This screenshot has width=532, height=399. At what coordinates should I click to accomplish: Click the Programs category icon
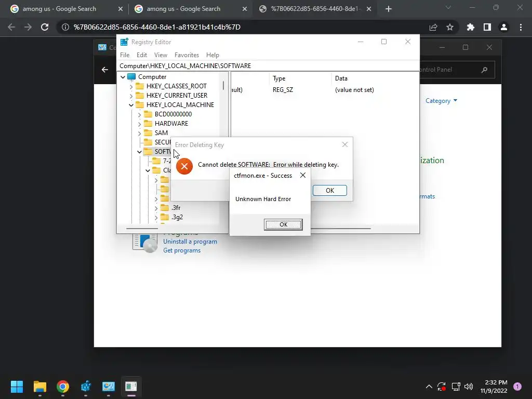click(145, 243)
